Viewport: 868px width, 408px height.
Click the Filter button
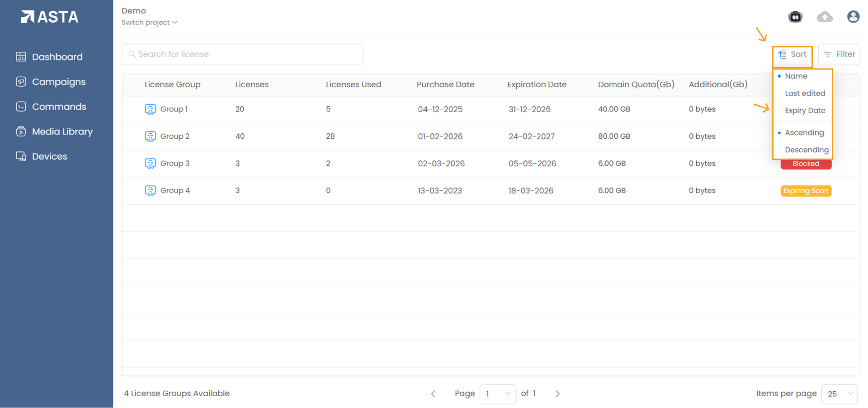pyautogui.click(x=839, y=55)
